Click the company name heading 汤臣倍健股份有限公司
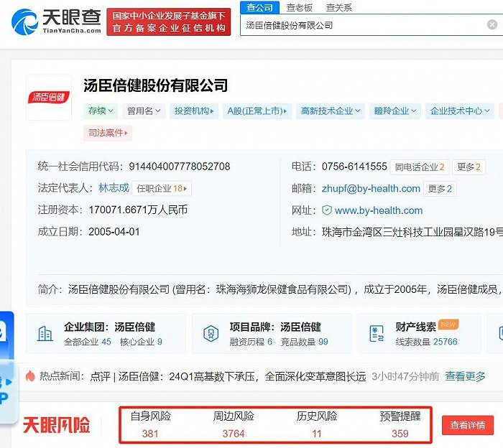This screenshot has height=448, width=503. pos(156,85)
